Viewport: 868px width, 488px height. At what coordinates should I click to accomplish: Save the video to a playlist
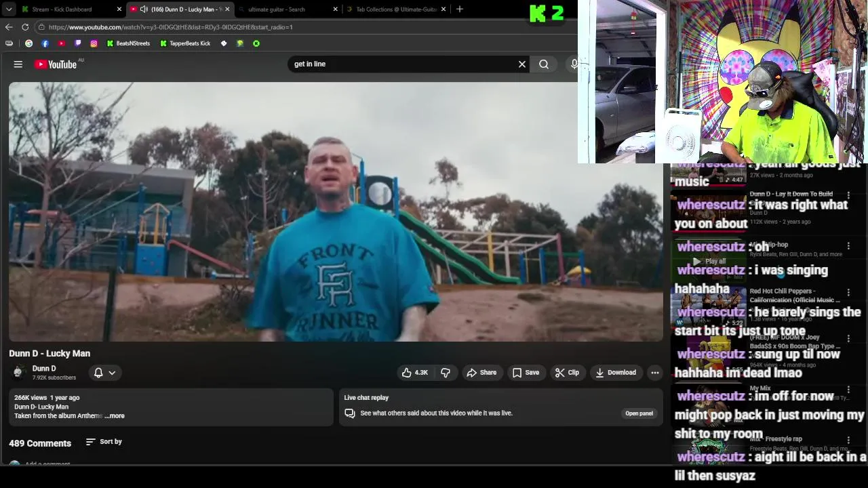526,373
